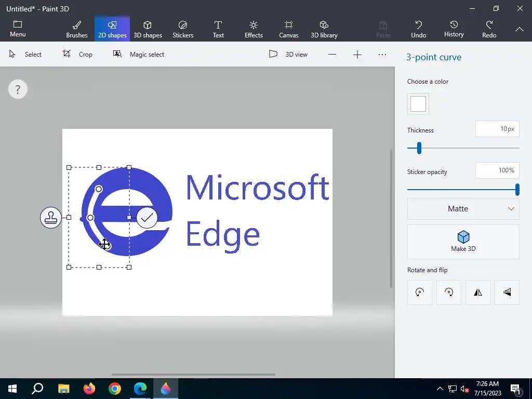532x399 pixels.
Task: Zoom out with the minus icon
Action: tap(332, 55)
